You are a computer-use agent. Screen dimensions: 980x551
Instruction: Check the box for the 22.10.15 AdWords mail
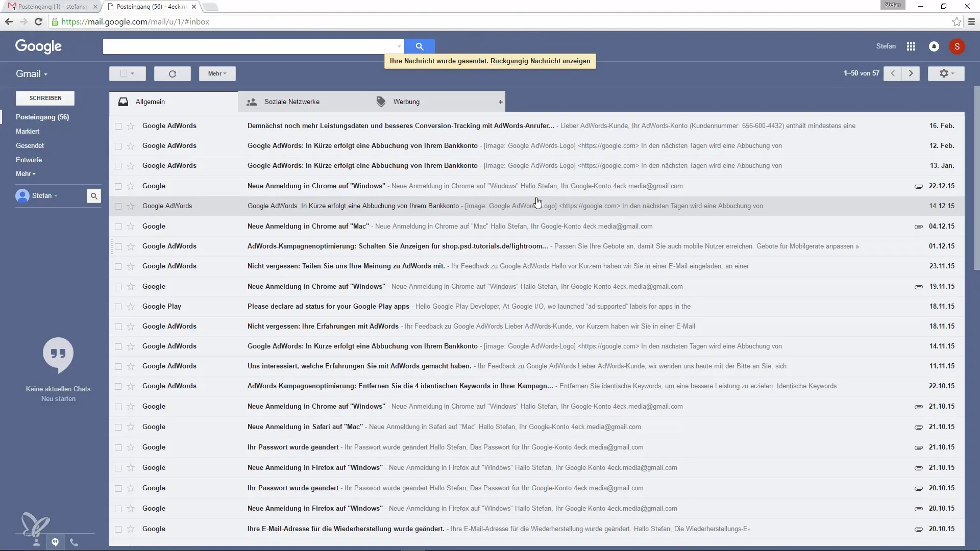click(118, 386)
